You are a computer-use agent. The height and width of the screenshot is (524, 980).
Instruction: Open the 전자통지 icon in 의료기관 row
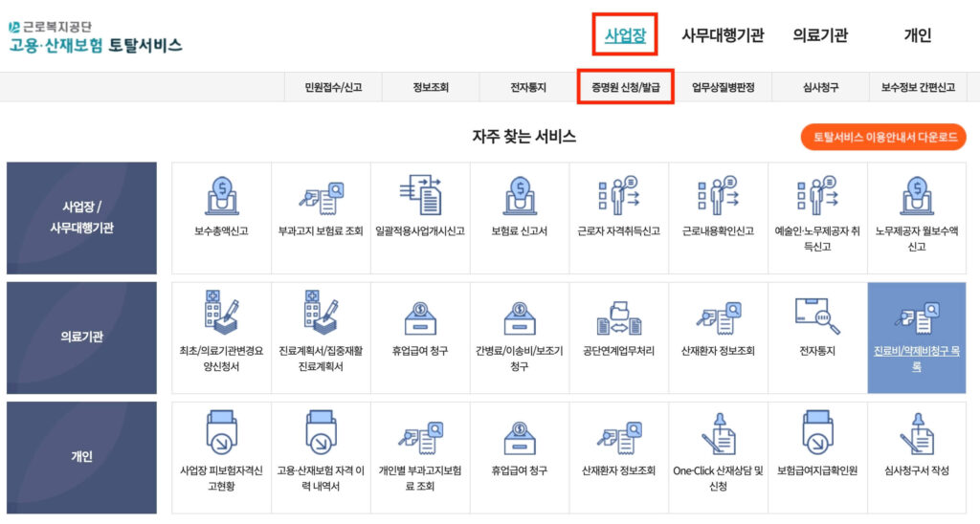click(817, 317)
